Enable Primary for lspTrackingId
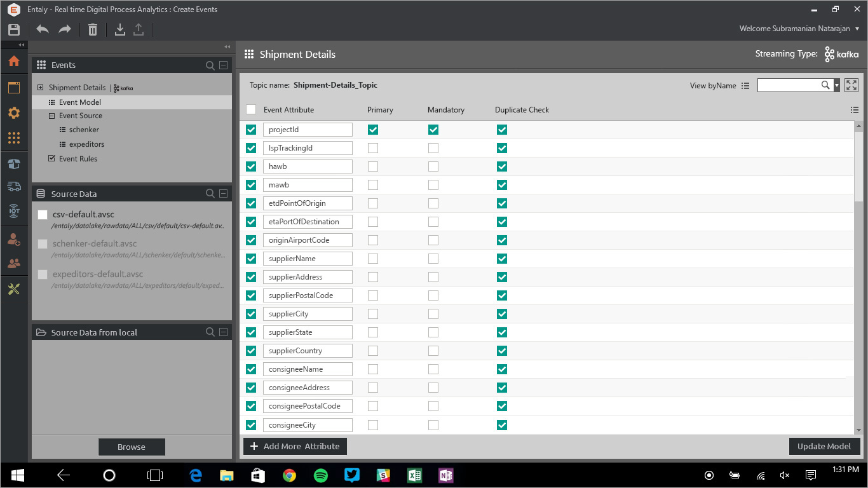This screenshot has width=868, height=488. pos(373,148)
